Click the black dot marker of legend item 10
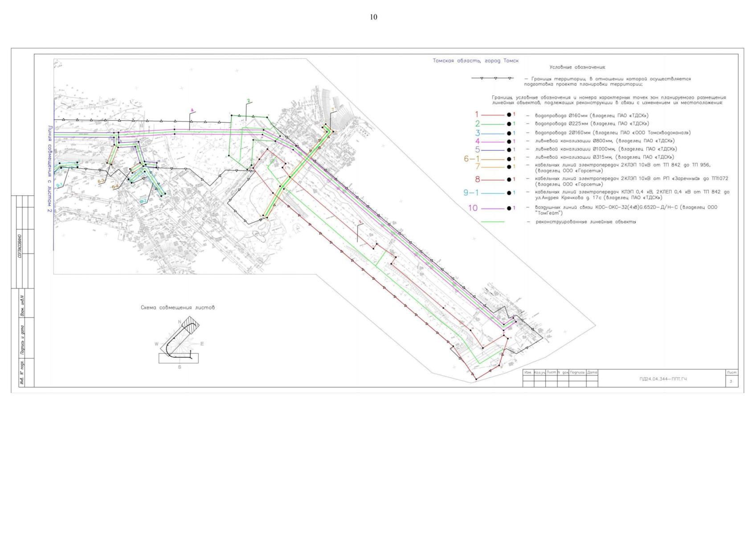 (x=509, y=208)
